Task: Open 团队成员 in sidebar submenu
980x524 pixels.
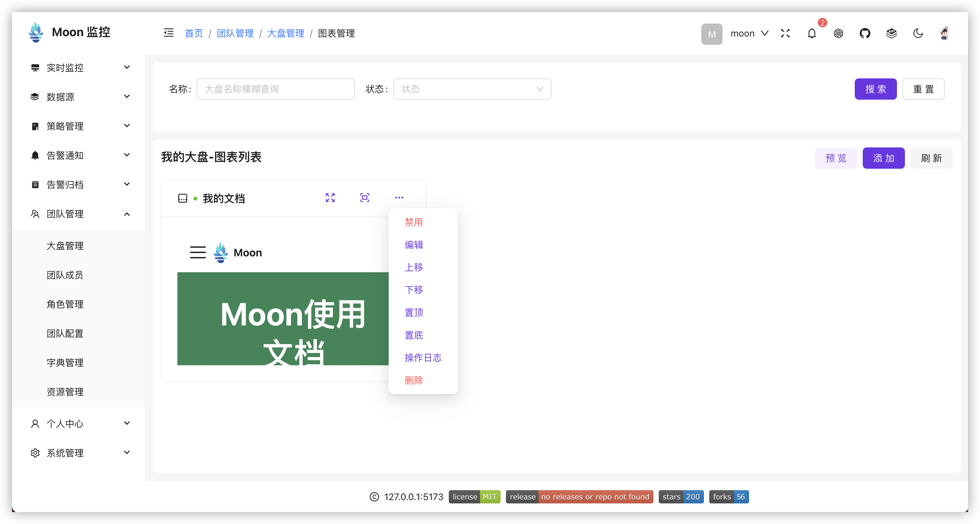Action: 65,275
